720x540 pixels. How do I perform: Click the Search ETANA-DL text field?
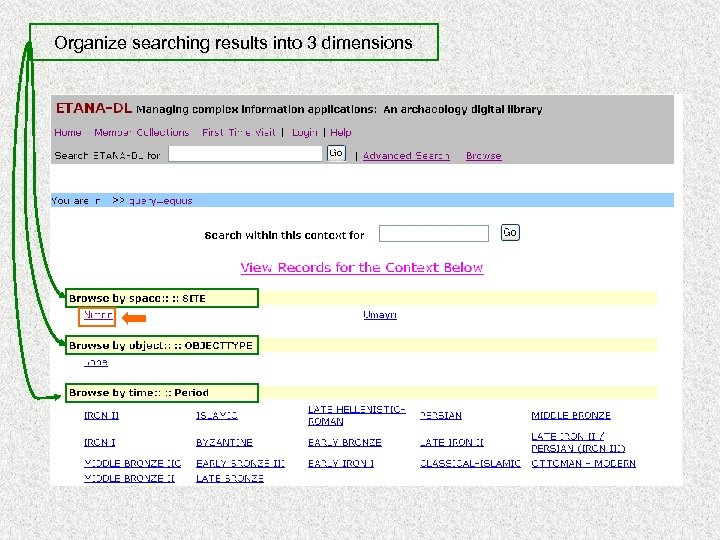(245, 154)
